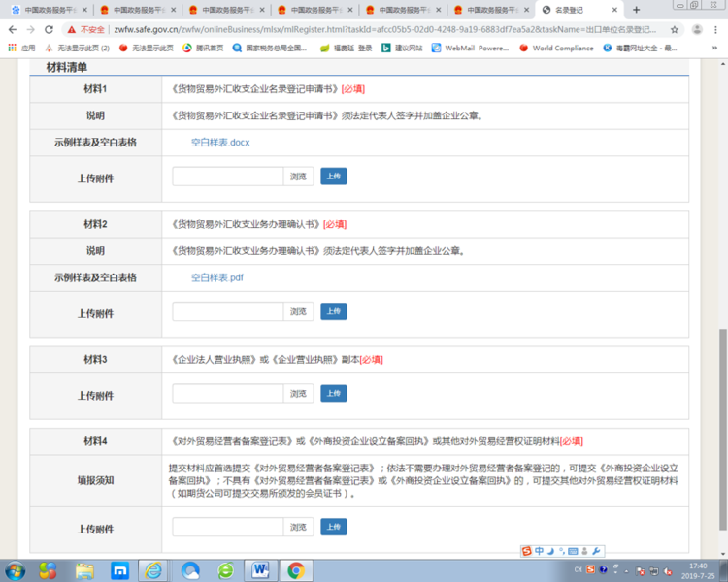
Task: Open the Maxthon browser taskbar icon
Action: point(119,569)
